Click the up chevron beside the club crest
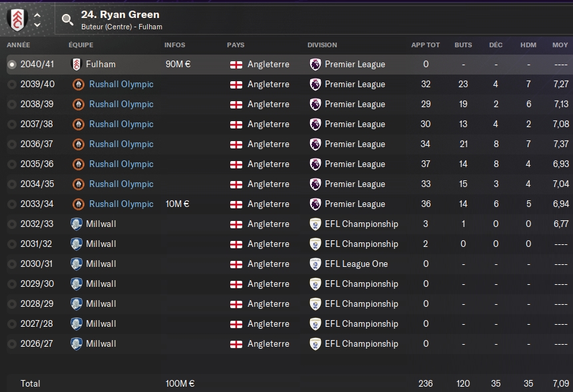 [x=37, y=14]
